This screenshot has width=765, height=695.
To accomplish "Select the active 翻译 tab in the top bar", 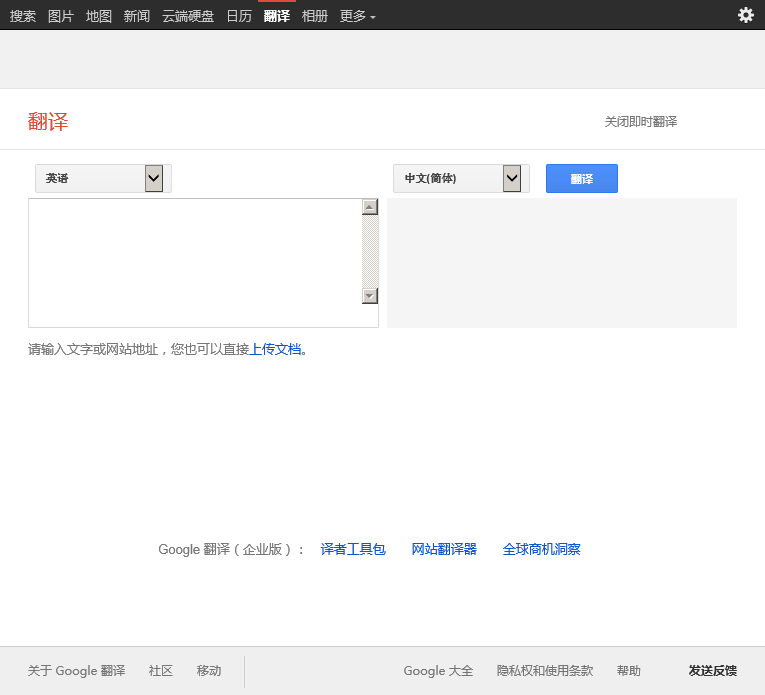I will pyautogui.click(x=277, y=16).
